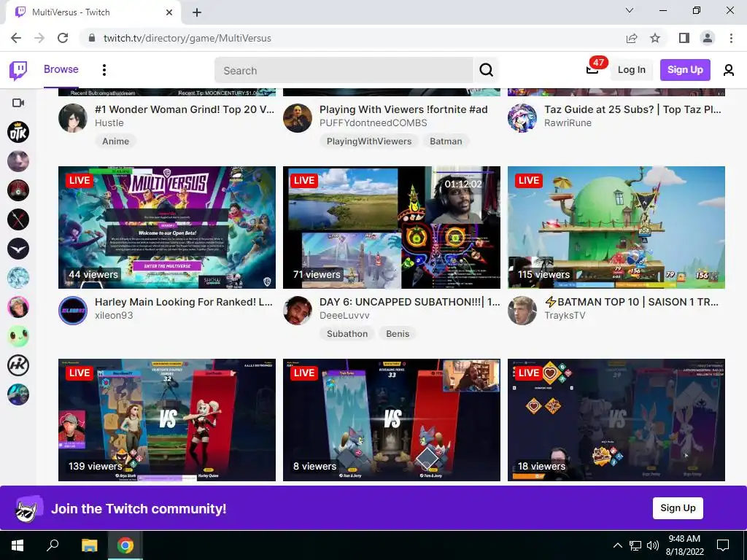Image resolution: width=747 pixels, height=560 pixels.
Task: Click the magnifier search button
Action: click(486, 71)
